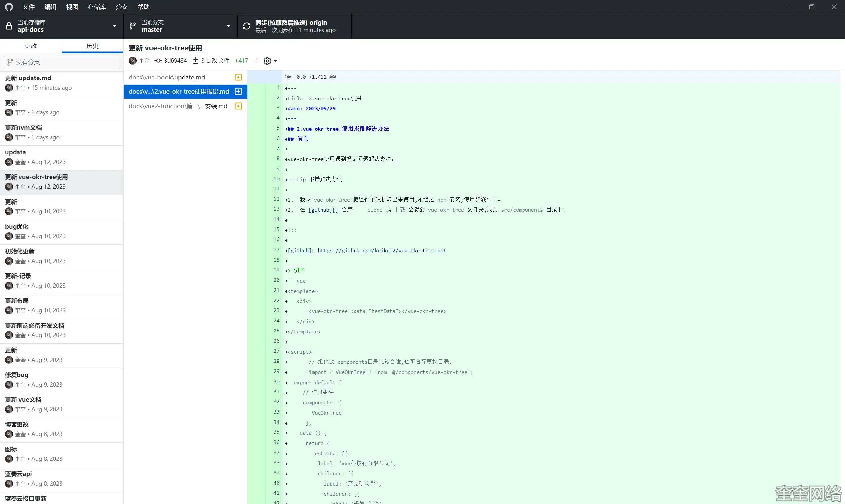This screenshot has height=504, width=845.
Task: Click author avatar in commit header
Action: (132, 61)
